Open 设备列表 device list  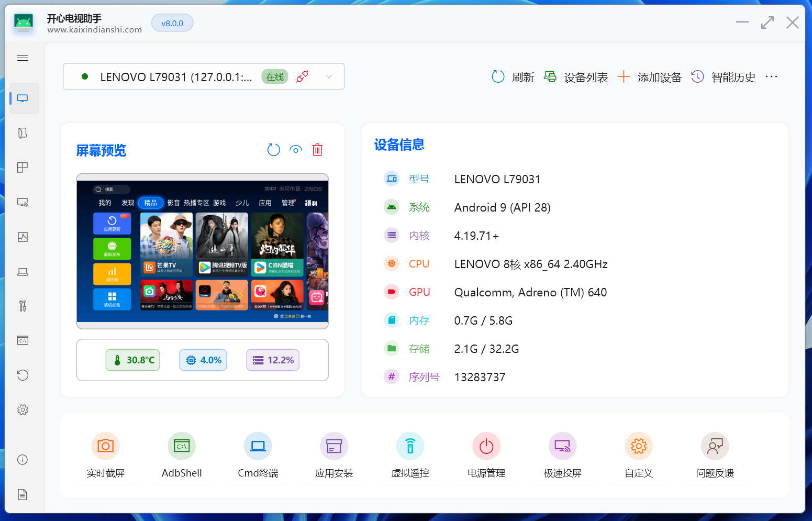pyautogui.click(x=576, y=77)
